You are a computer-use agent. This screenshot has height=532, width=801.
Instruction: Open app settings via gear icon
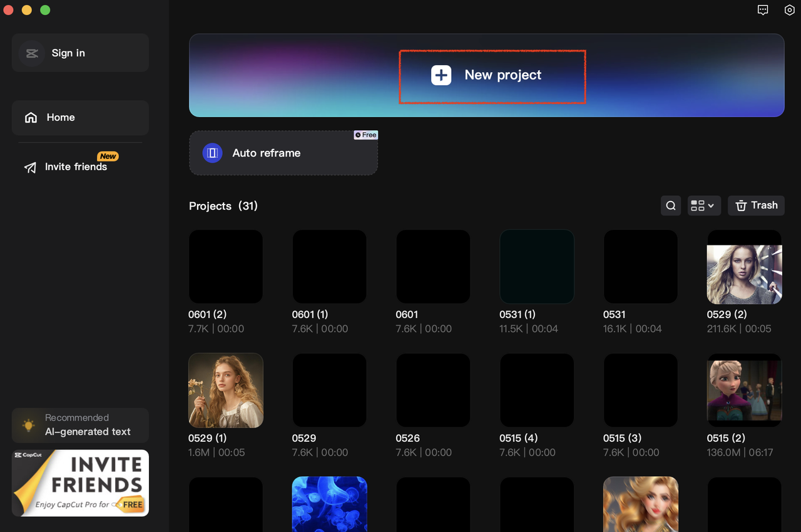[789, 10]
